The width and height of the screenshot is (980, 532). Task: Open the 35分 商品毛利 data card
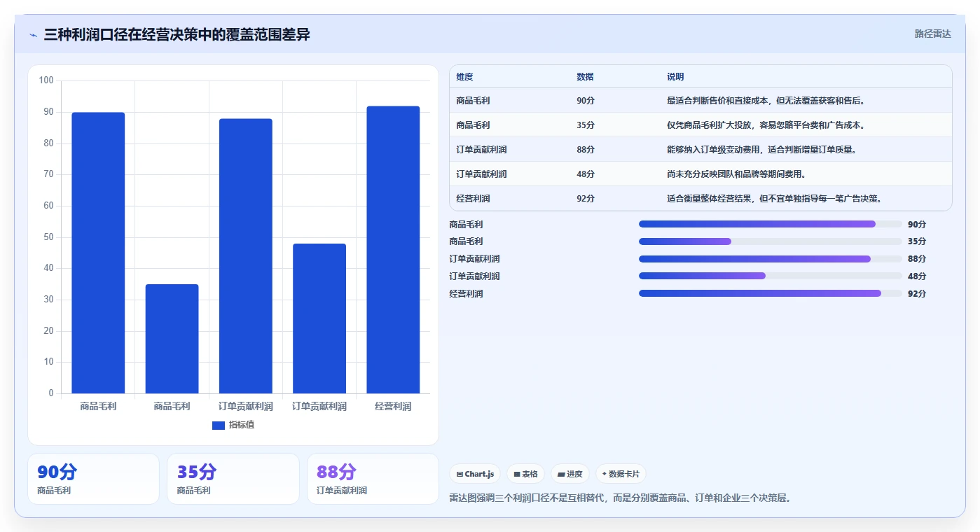[x=233, y=479]
